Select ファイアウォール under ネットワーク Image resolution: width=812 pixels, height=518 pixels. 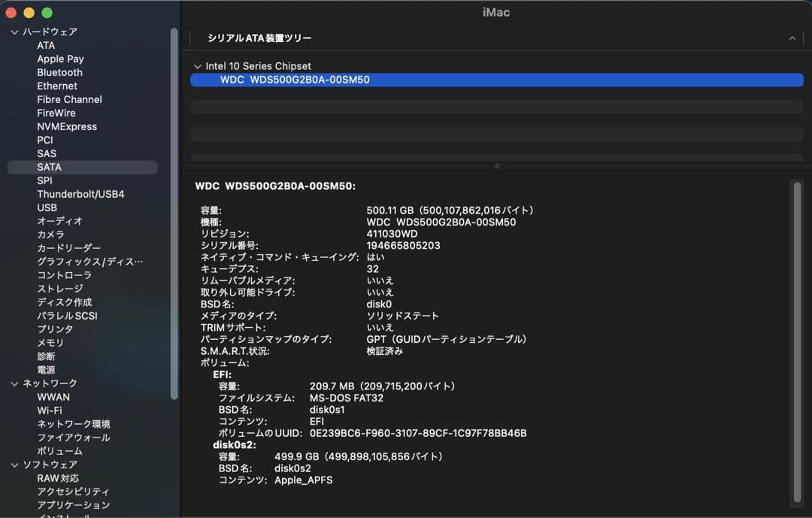75,437
